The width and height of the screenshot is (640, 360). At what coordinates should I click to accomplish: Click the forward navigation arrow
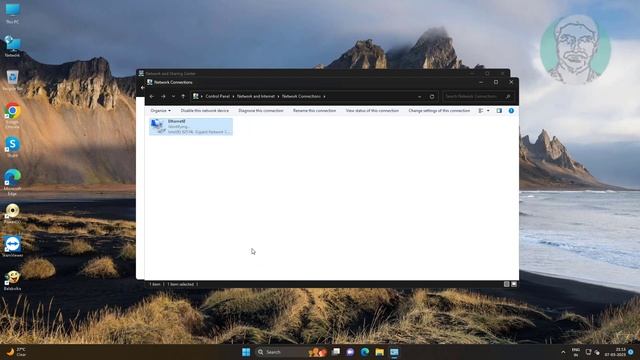tap(163, 96)
